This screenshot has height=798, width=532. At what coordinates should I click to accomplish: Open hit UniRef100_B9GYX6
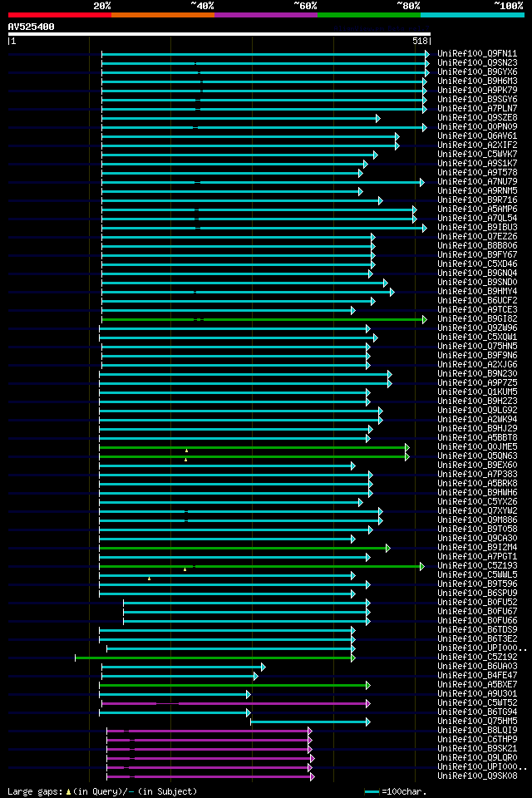pyautogui.click(x=477, y=71)
